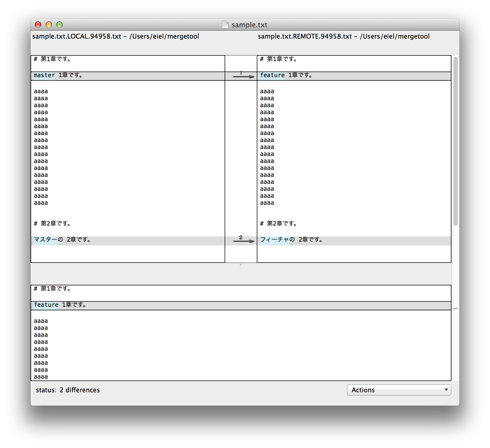Click "# 第2章です。" heading in right pane
490x448 pixels.
(x=279, y=223)
